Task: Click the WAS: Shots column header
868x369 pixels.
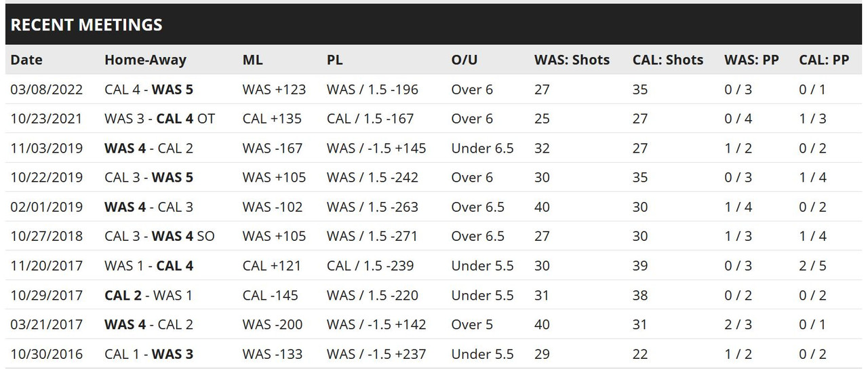Action: 572,60
